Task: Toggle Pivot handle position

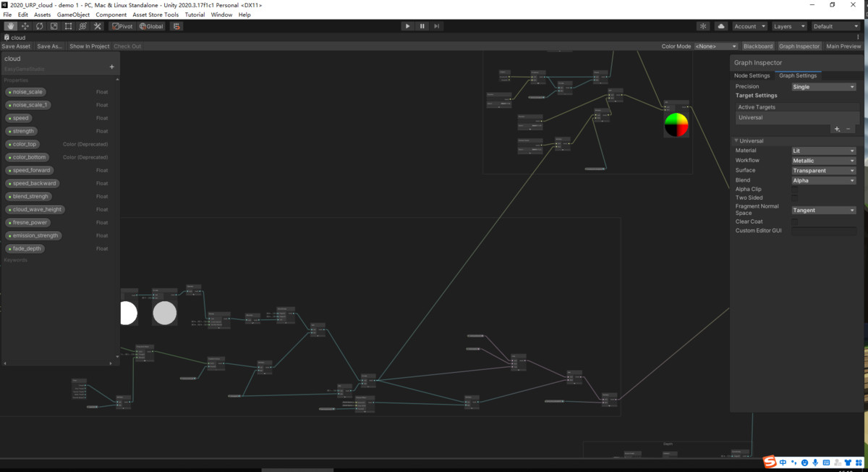Action: (122, 26)
